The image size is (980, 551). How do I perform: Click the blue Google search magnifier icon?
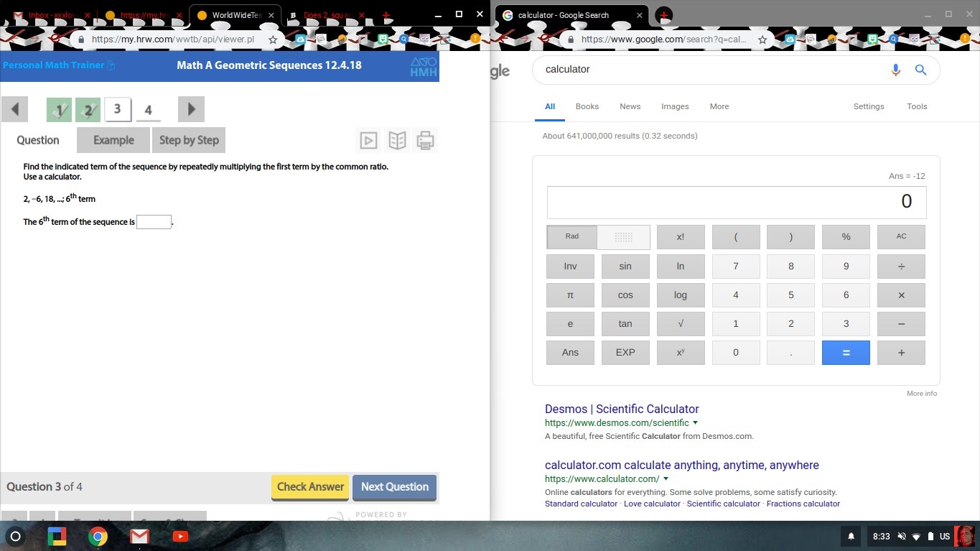coord(920,70)
